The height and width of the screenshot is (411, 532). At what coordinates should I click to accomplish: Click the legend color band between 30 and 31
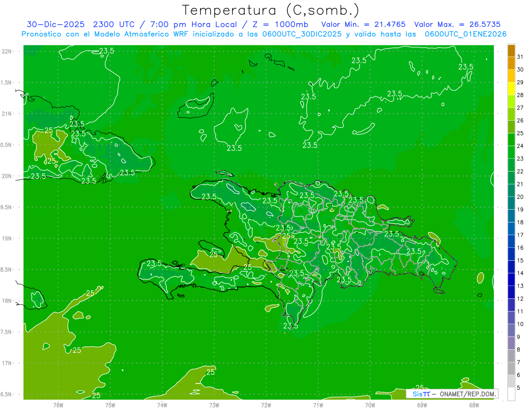click(511, 63)
